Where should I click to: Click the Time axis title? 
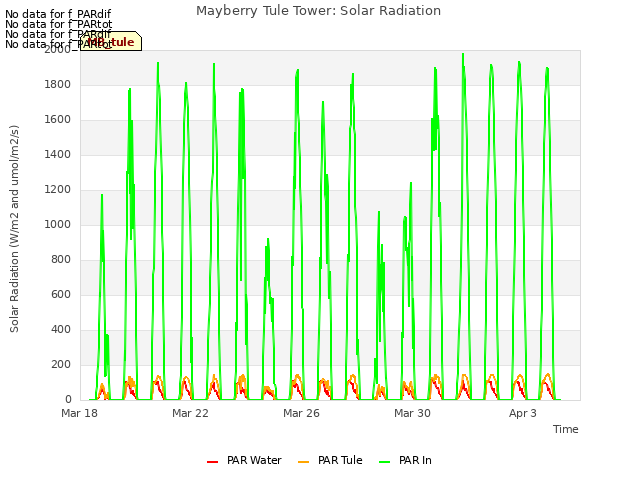(x=566, y=429)
